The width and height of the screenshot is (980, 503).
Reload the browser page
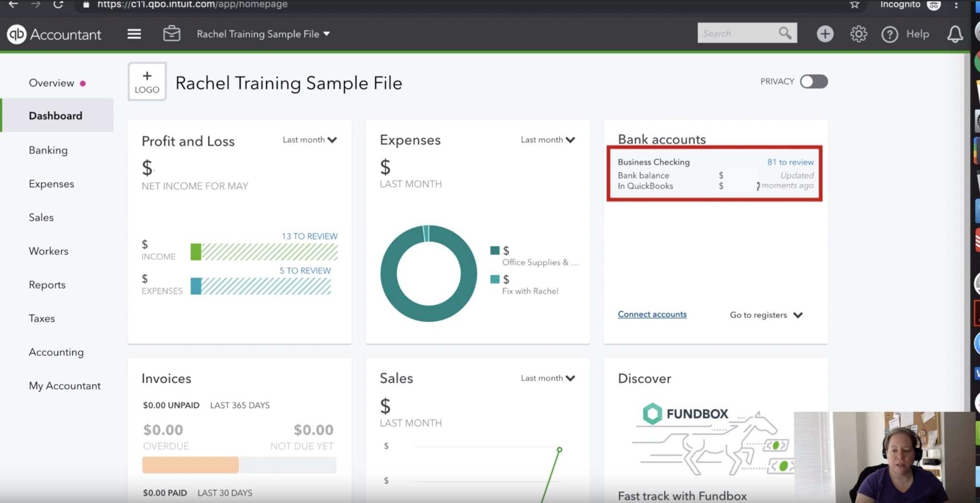click(58, 4)
